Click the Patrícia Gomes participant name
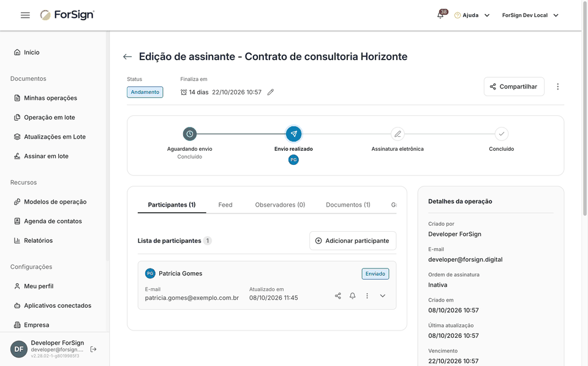This screenshot has height=366, width=588. (180, 273)
